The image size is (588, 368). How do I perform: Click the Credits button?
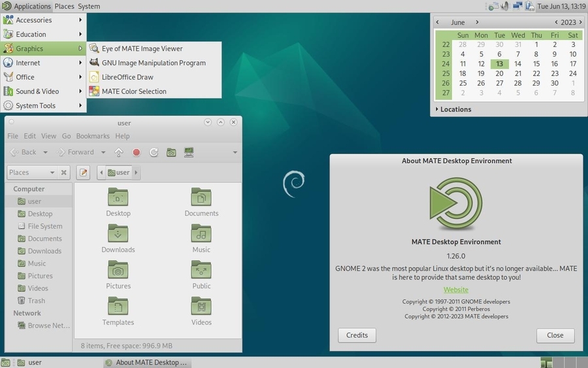pyautogui.click(x=357, y=335)
